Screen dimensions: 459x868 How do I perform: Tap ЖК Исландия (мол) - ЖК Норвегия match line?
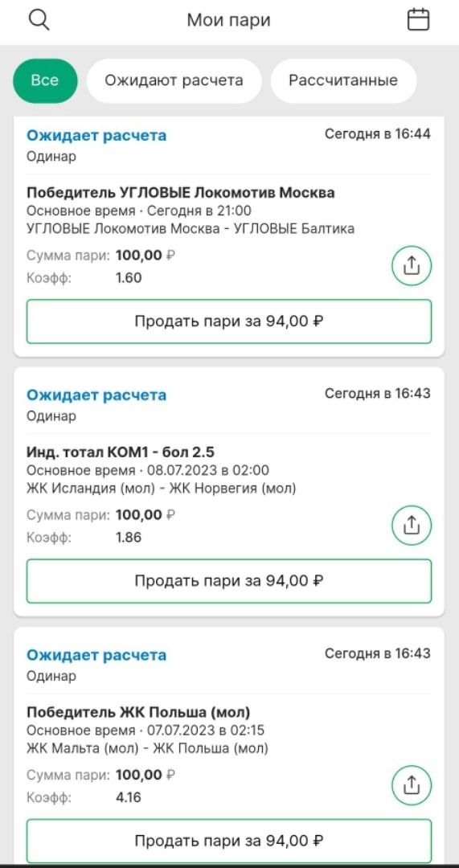(x=161, y=489)
